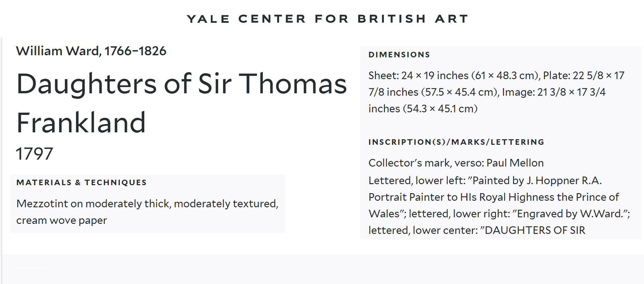
Task: Open artist William Ward, 1766–1826 link
Action: click(x=91, y=51)
